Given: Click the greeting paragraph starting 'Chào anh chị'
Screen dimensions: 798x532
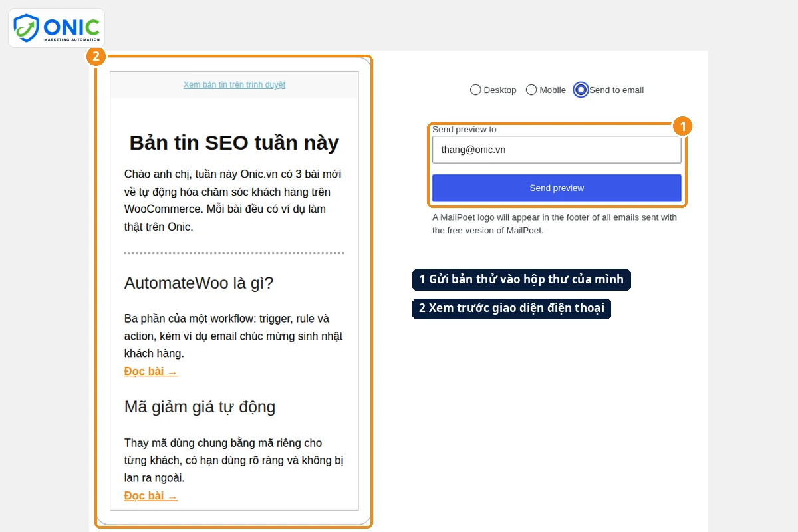Looking at the screenshot, I should click(234, 200).
